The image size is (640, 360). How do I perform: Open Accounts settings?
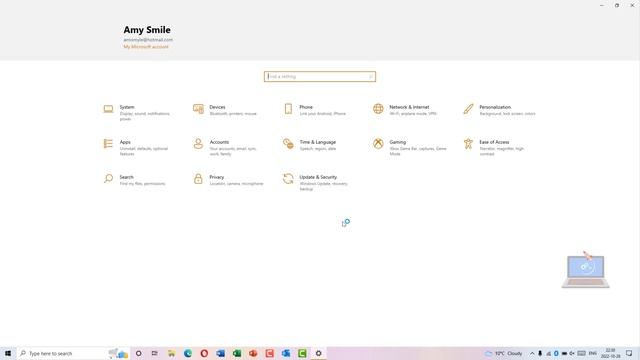226,148
